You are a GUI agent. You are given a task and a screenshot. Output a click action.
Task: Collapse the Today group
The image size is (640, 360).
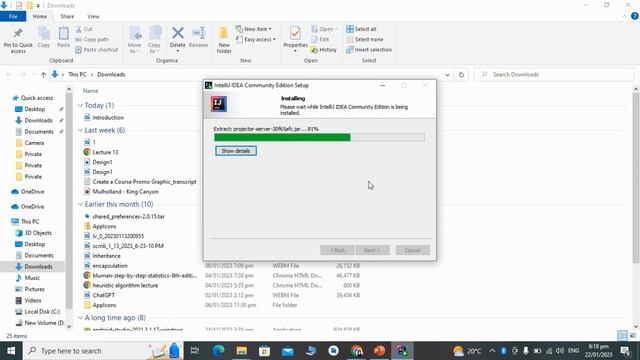[x=80, y=105]
